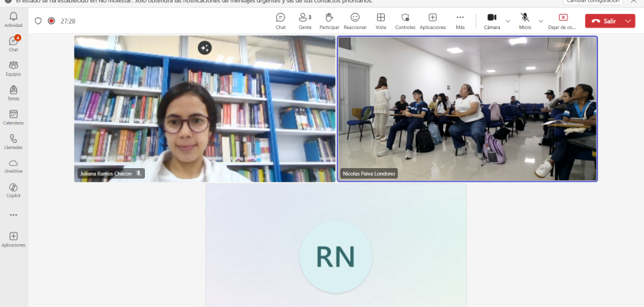
Task: Raise hand with Participar button
Action: coord(329,21)
